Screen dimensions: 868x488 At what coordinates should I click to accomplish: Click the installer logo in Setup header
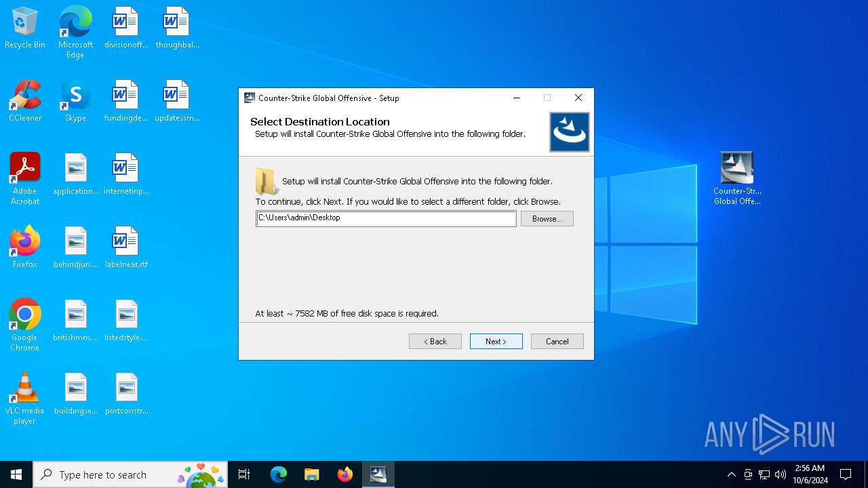pos(570,131)
